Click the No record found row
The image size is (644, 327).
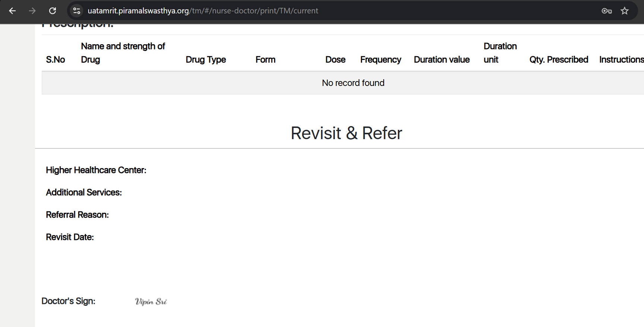(353, 83)
